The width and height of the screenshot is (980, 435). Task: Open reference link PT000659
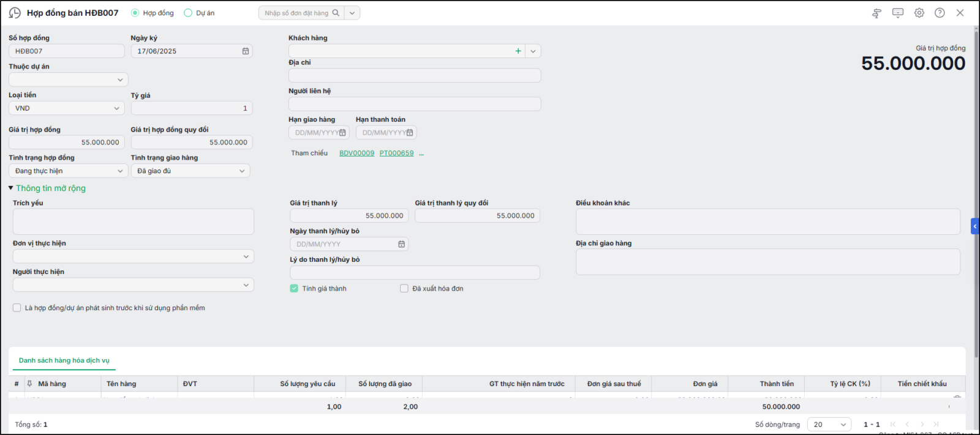pos(396,153)
